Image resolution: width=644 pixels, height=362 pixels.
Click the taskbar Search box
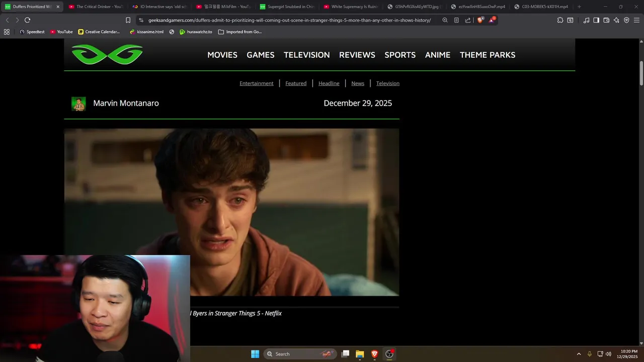(x=300, y=354)
